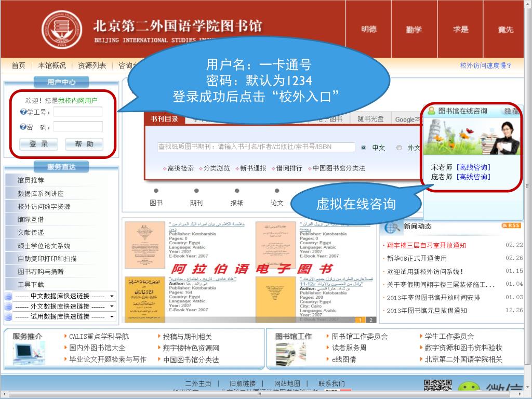Click the 密码 input field
The image size is (532, 399).
click(78, 127)
